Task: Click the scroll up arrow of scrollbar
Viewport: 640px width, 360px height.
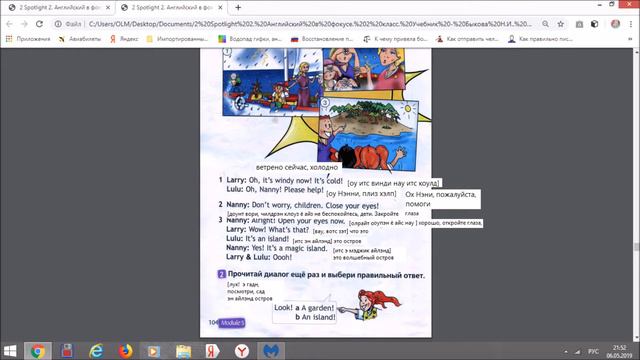Action: 636,51
